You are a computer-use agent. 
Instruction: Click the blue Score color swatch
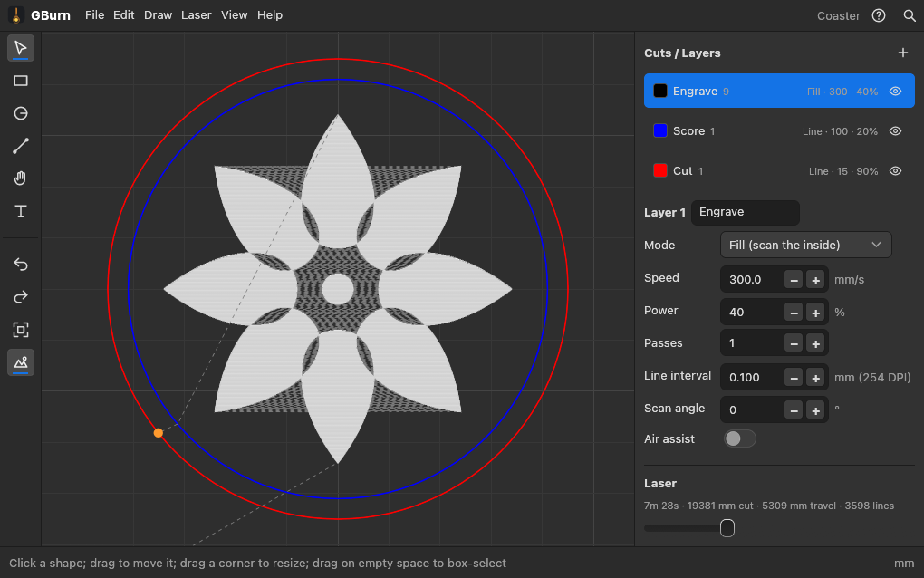point(660,130)
